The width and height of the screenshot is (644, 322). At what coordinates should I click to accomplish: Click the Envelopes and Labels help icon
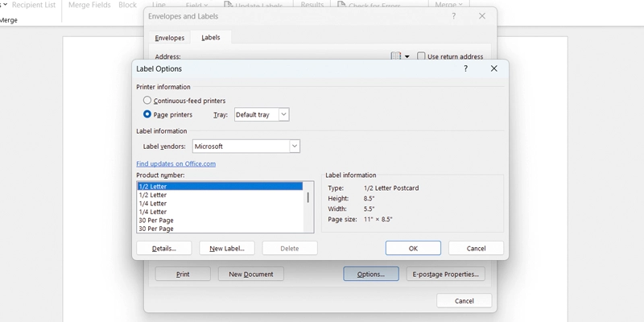pyautogui.click(x=454, y=16)
